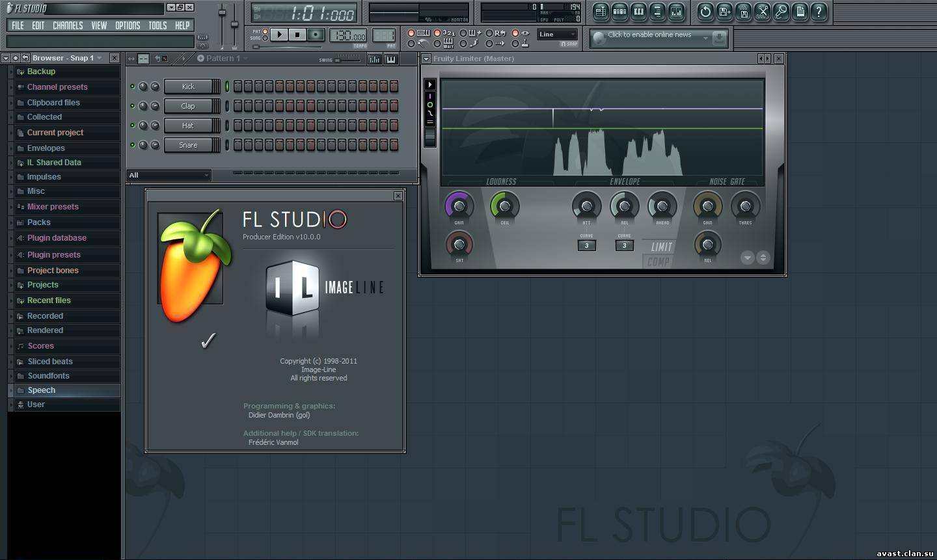This screenshot has height=560, width=937.
Task: Mute the Snare channel green light
Action: coord(132,145)
